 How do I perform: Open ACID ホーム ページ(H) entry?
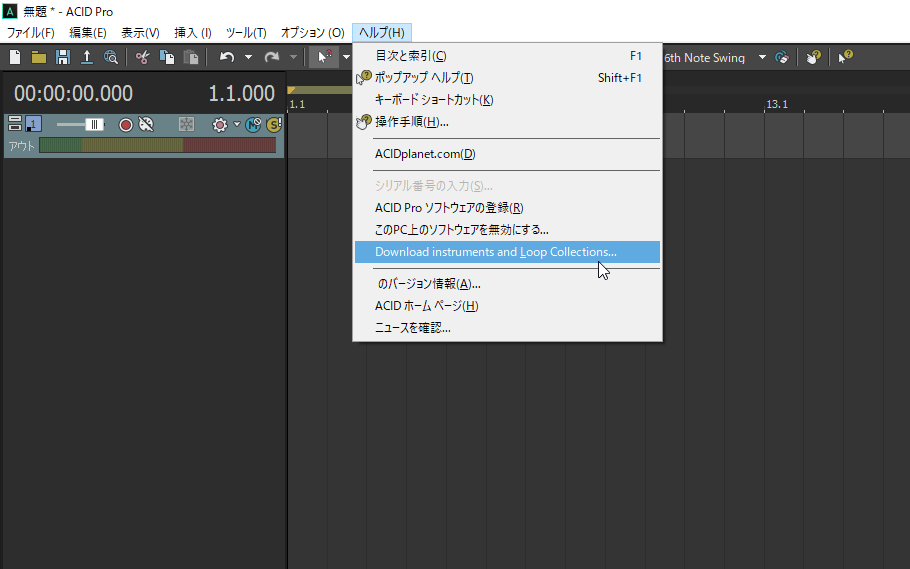point(507,306)
